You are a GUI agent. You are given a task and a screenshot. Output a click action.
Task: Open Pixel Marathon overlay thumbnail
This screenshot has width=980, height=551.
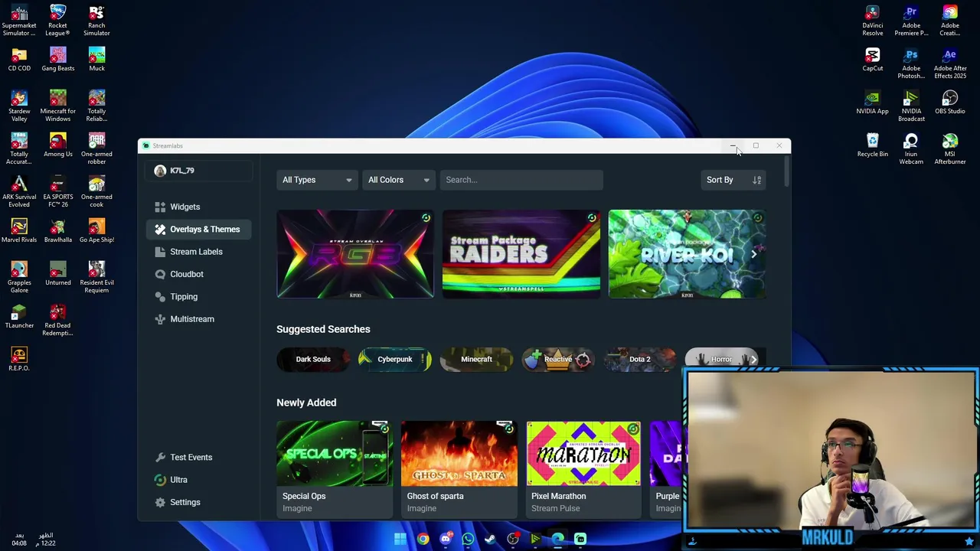tap(583, 453)
